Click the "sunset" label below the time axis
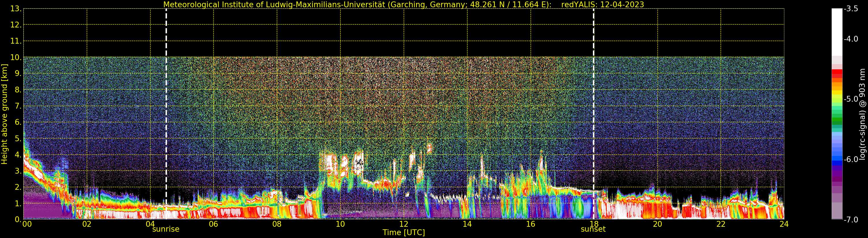Image resolution: width=868 pixels, height=238 pixels. tap(593, 229)
